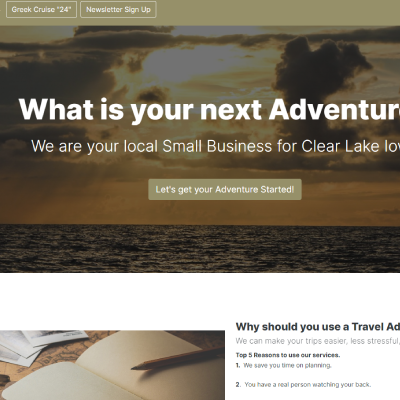Viewport: 400px width, 400px height.
Task: Select 'Top 5 Reasons to use our services' text
Action: pos(288,355)
